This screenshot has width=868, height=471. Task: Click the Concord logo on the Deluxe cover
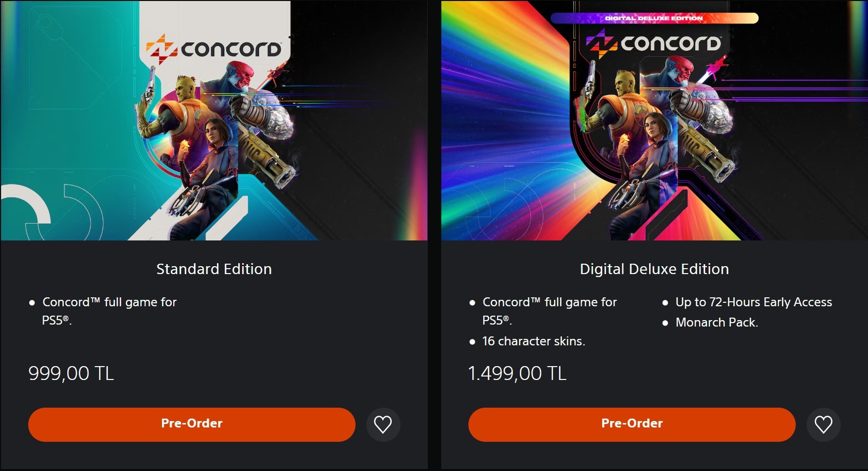point(654,44)
